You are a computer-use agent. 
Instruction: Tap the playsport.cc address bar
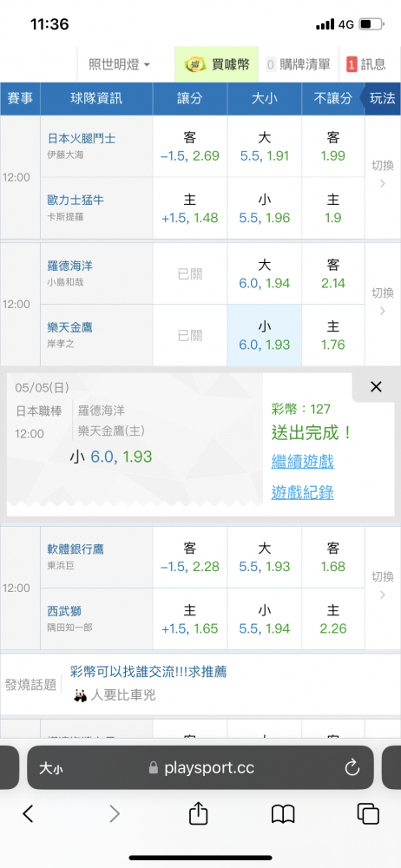[200, 767]
